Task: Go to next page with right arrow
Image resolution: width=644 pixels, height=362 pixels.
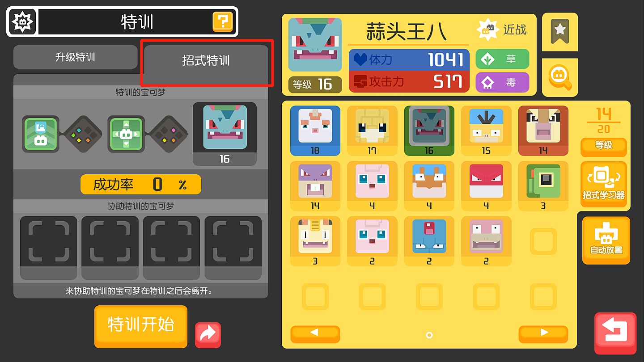Action: click(x=543, y=333)
